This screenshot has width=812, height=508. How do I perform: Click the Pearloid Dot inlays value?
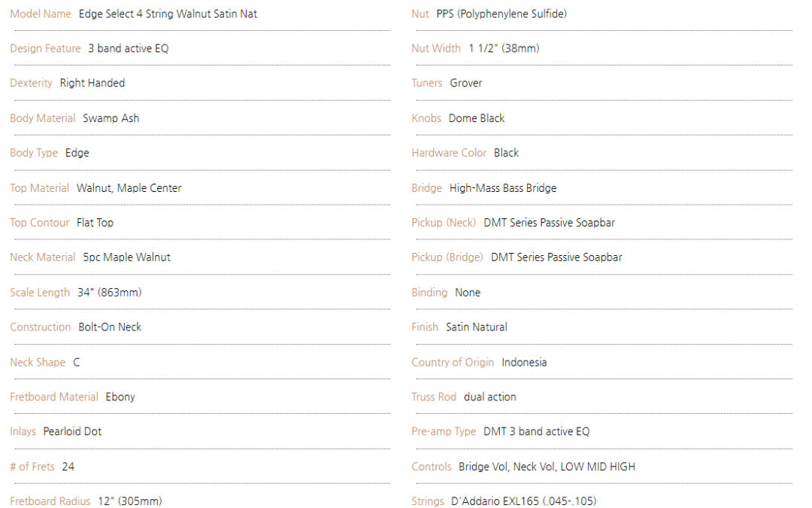click(72, 431)
